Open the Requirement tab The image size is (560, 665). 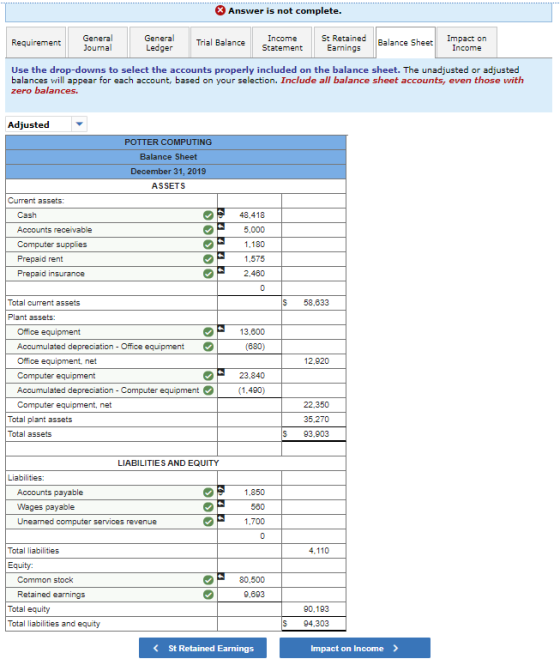click(x=36, y=42)
